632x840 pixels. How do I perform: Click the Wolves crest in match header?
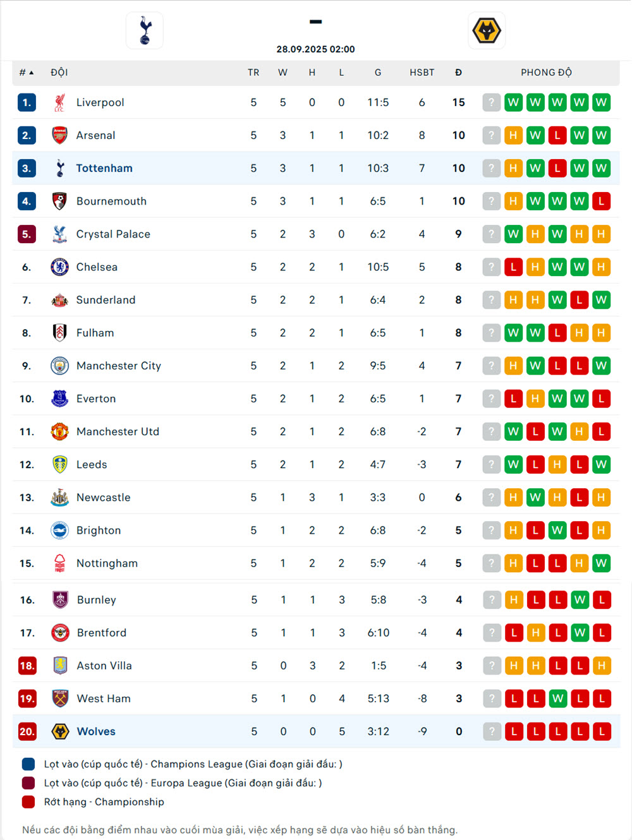click(x=487, y=30)
